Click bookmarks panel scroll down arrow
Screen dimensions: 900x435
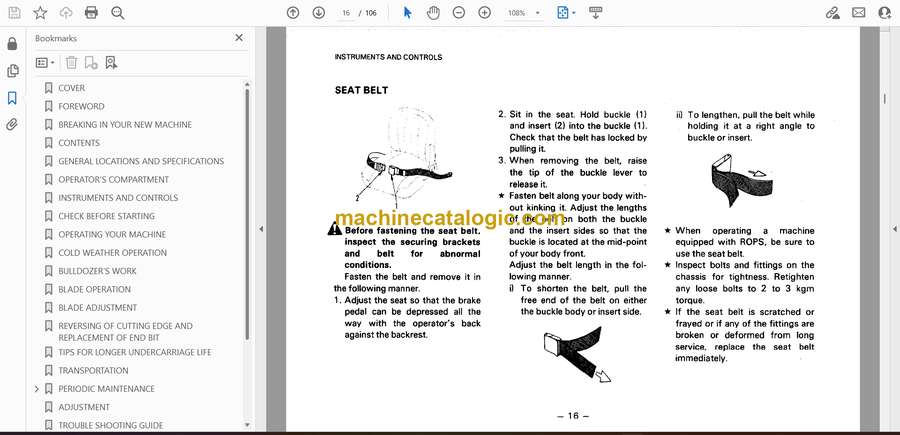tap(247, 425)
